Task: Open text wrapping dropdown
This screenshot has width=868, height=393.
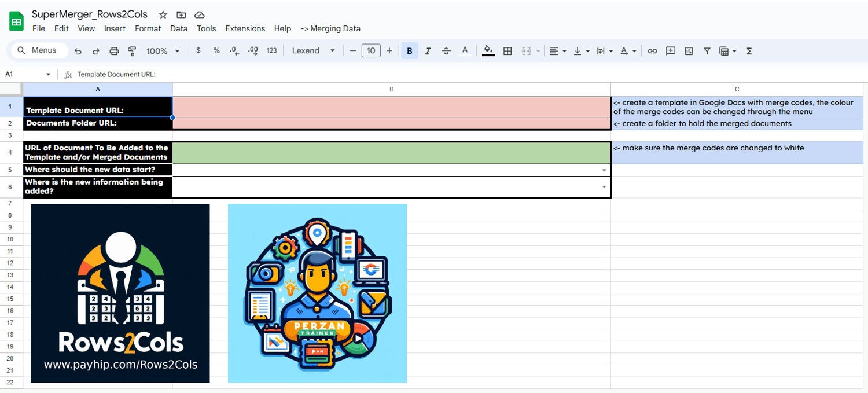Action: pyautogui.click(x=605, y=51)
